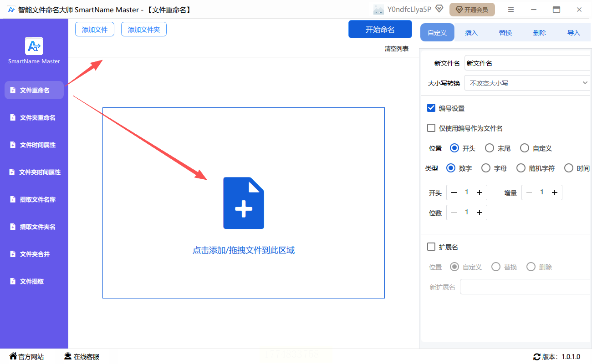Screen dimensions: 592x364
Task: Click the 在线客服 link text
Action: coord(87,357)
